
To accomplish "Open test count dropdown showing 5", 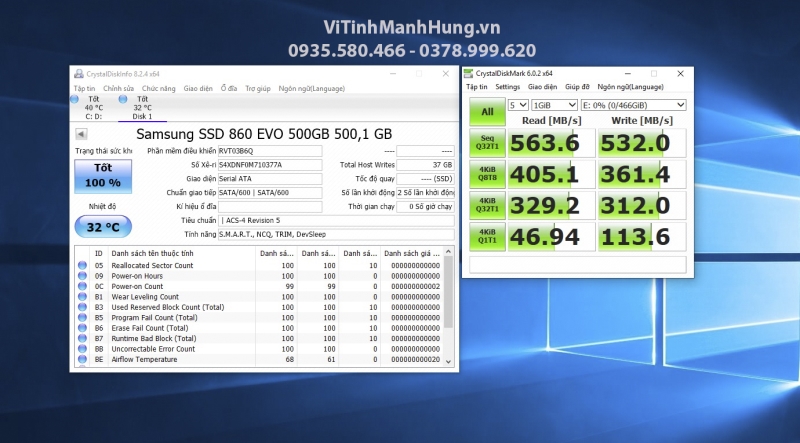I will (x=518, y=105).
